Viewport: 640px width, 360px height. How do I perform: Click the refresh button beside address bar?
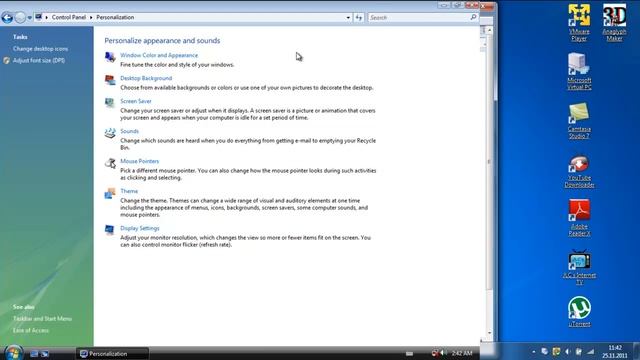[359, 18]
